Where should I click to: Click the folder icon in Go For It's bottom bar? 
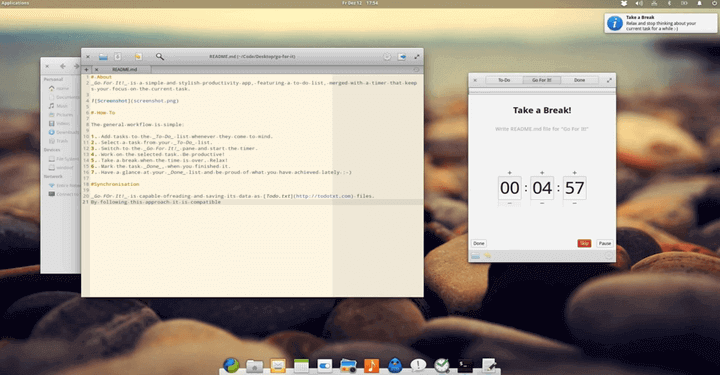[476, 256]
